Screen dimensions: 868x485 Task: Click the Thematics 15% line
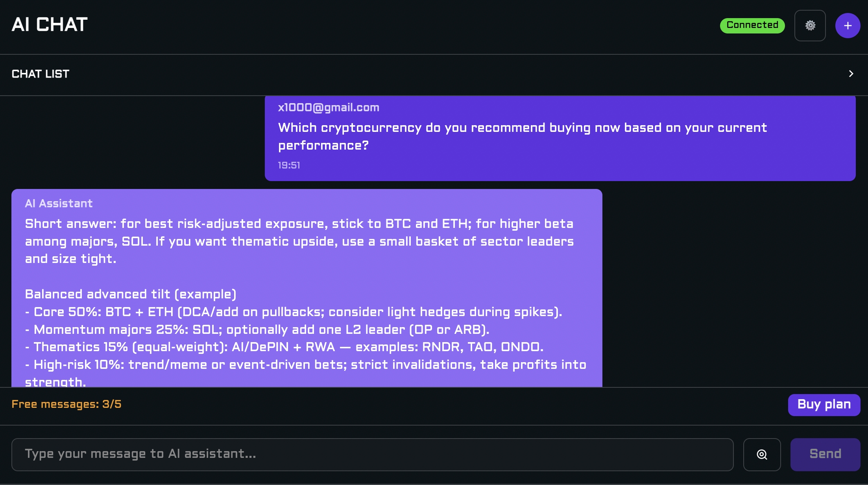tap(284, 347)
